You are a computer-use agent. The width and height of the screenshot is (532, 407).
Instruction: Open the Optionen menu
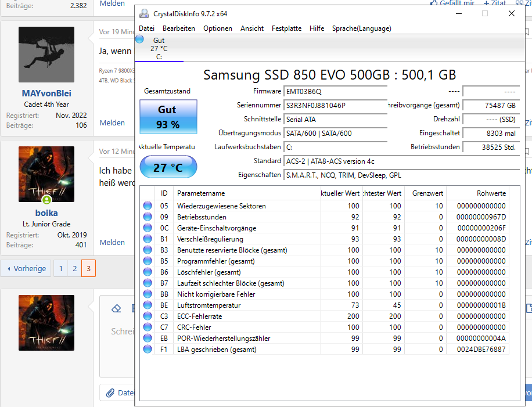click(218, 28)
